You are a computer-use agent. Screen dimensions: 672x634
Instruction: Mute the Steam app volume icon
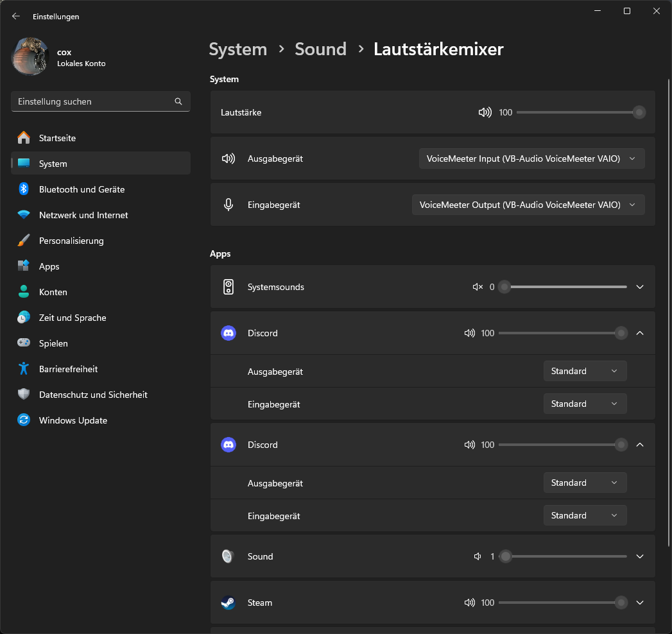[470, 603]
